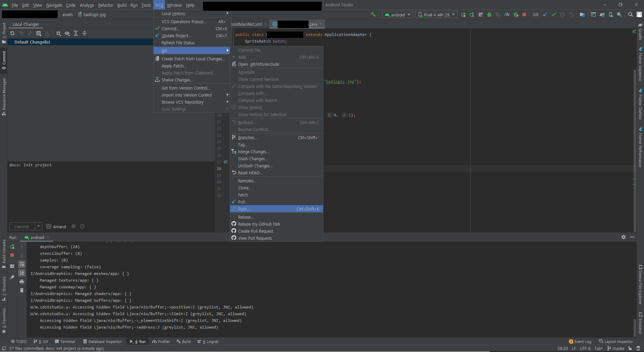This screenshot has width=644, height=352.
Task: Select Branches... in the Git submenu
Action: pos(276,137)
